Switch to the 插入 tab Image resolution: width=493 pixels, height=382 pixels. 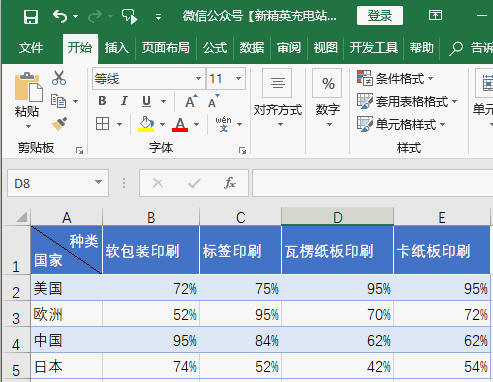pos(117,48)
